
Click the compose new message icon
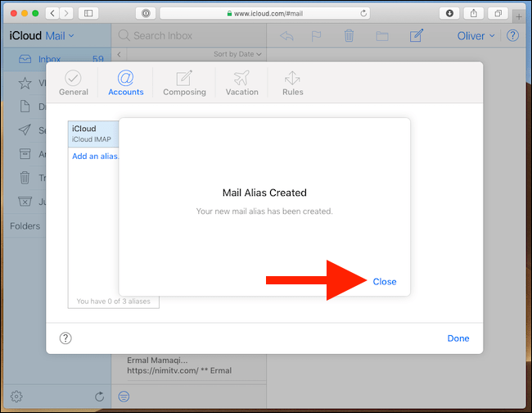coord(417,35)
